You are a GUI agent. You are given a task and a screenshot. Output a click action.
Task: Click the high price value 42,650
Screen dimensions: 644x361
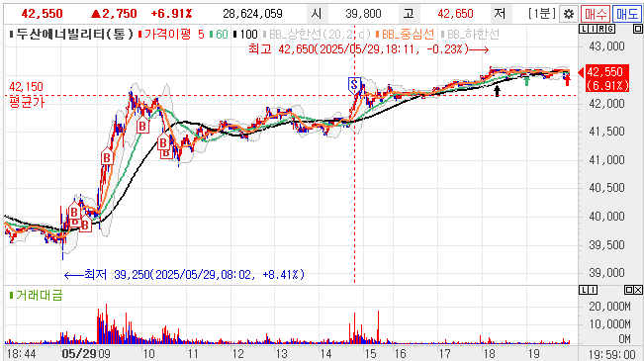[455, 14]
